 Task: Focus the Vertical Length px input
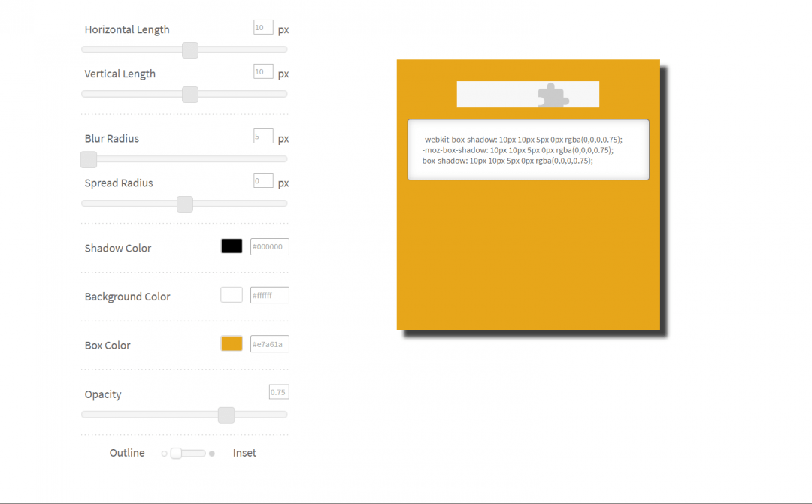(263, 72)
